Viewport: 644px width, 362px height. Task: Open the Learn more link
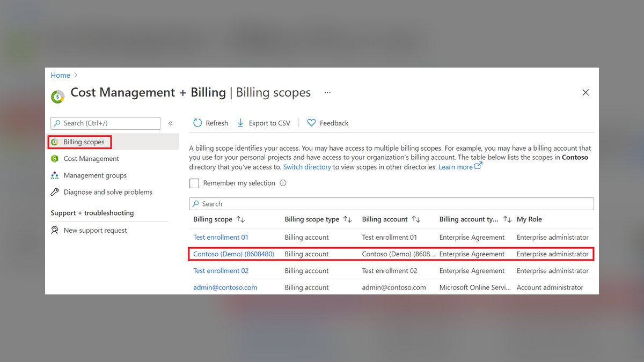click(x=460, y=167)
